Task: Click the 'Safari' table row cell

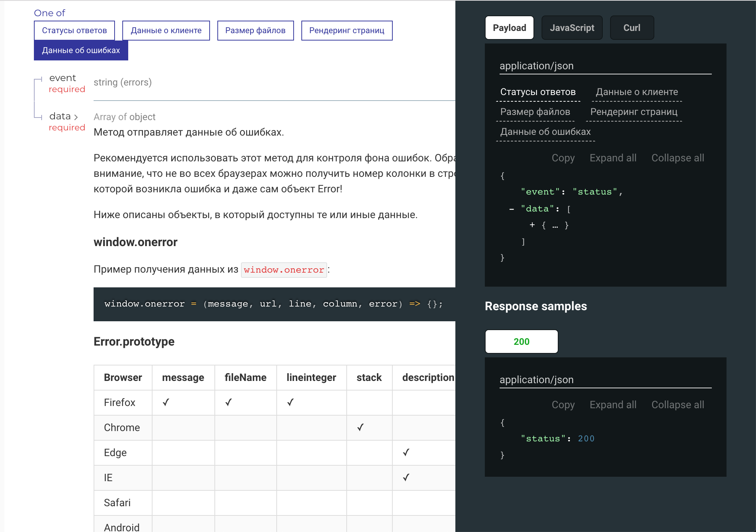Action: tap(123, 503)
